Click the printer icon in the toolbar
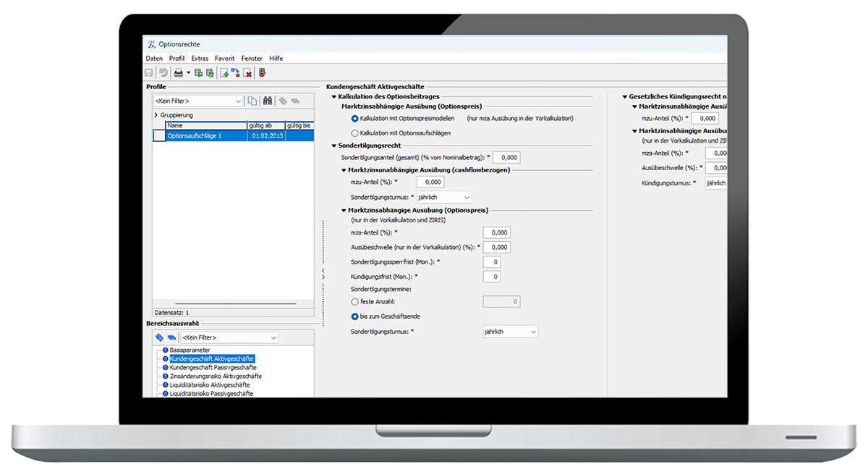868x475 pixels. pyautogui.click(x=178, y=72)
